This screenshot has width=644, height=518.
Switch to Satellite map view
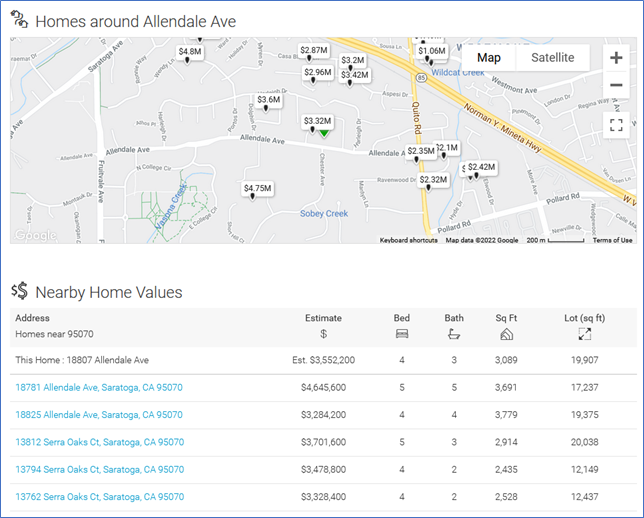pos(552,58)
